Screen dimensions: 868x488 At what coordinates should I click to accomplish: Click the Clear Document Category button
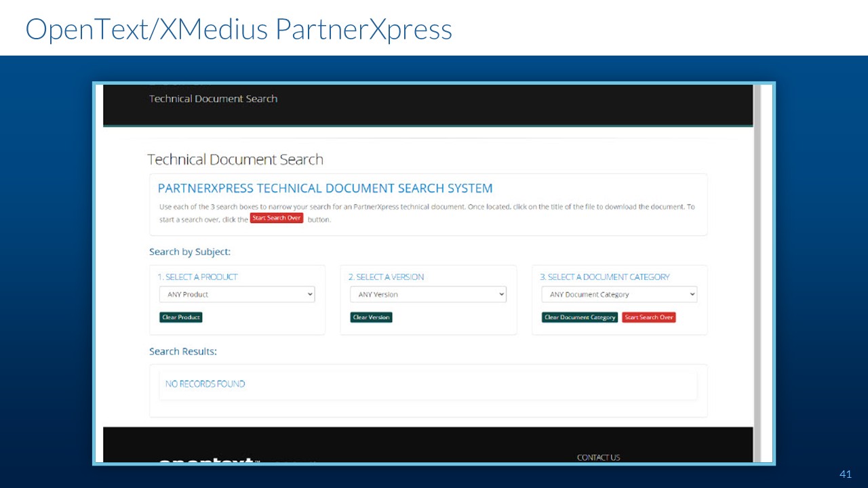[x=580, y=317]
